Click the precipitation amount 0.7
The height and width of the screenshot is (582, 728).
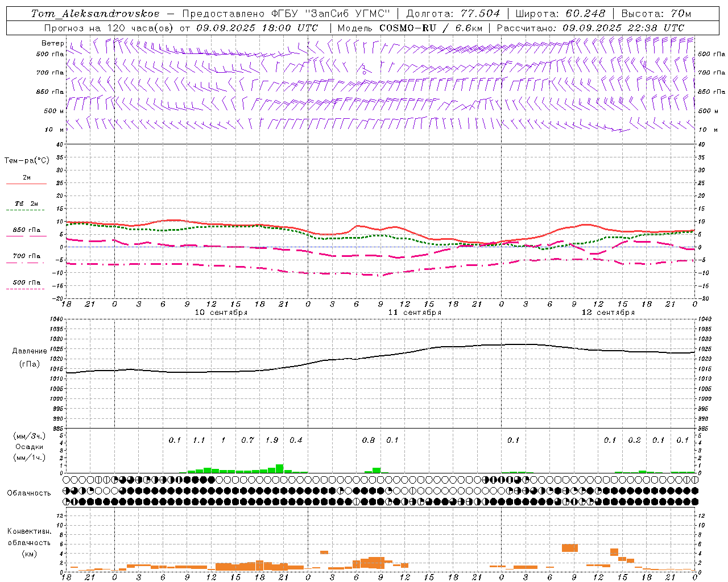pyautogui.click(x=247, y=440)
